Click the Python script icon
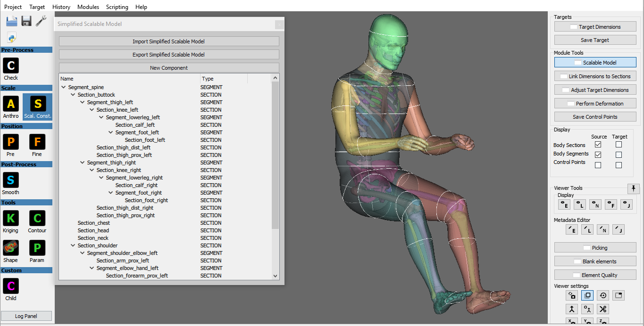The image size is (644, 326). tap(12, 38)
